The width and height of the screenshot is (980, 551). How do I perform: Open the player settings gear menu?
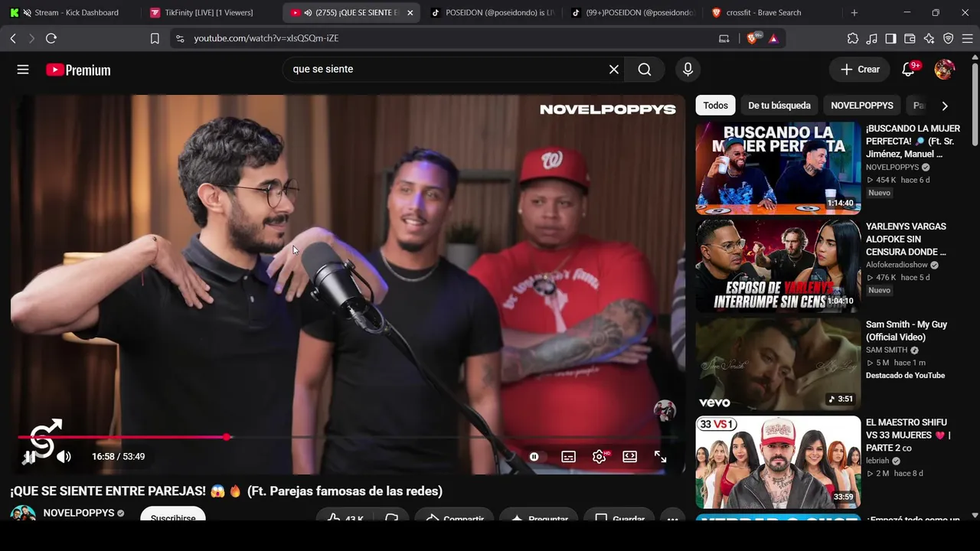(x=599, y=457)
